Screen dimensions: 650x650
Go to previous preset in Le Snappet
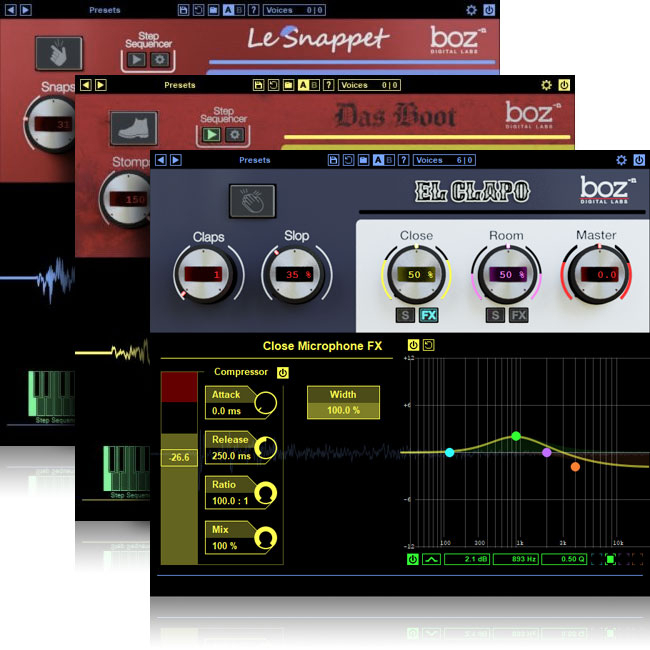[x=11, y=10]
